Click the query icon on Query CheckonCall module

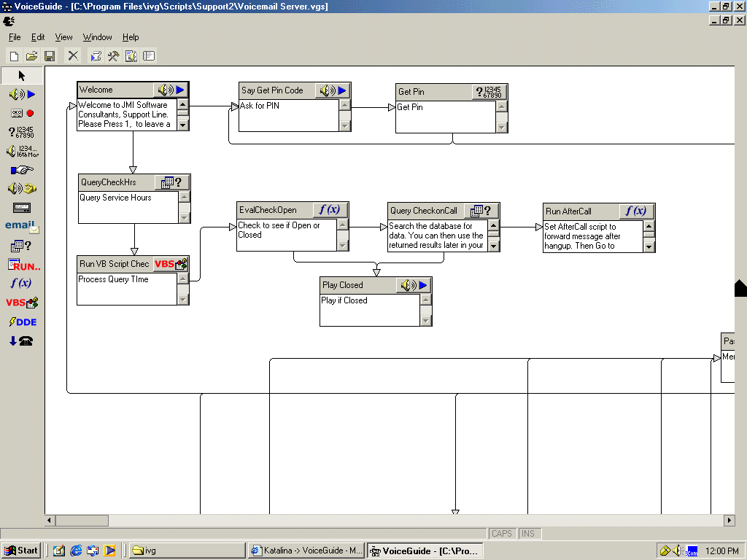pos(481,211)
